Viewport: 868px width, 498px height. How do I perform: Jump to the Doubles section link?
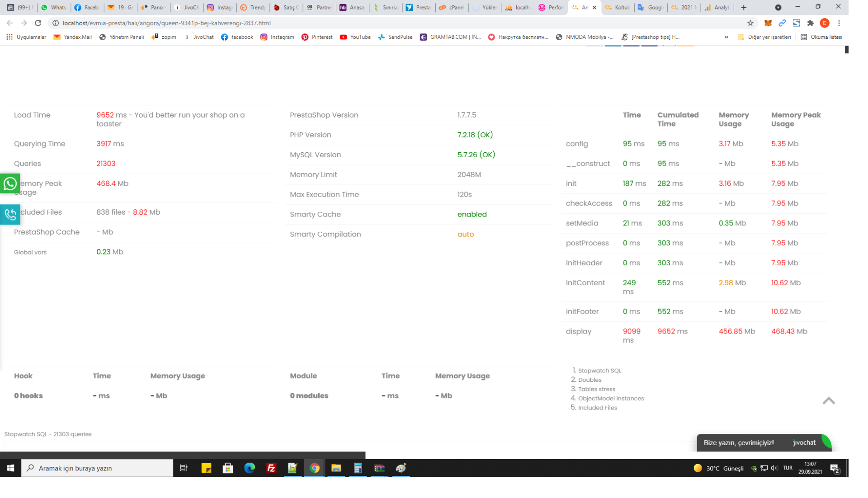[590, 380]
